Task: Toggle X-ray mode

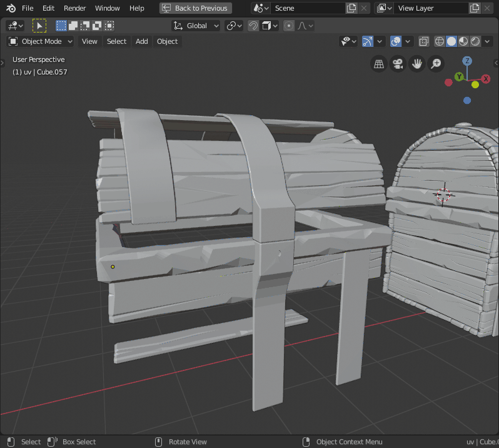Action: tap(423, 41)
